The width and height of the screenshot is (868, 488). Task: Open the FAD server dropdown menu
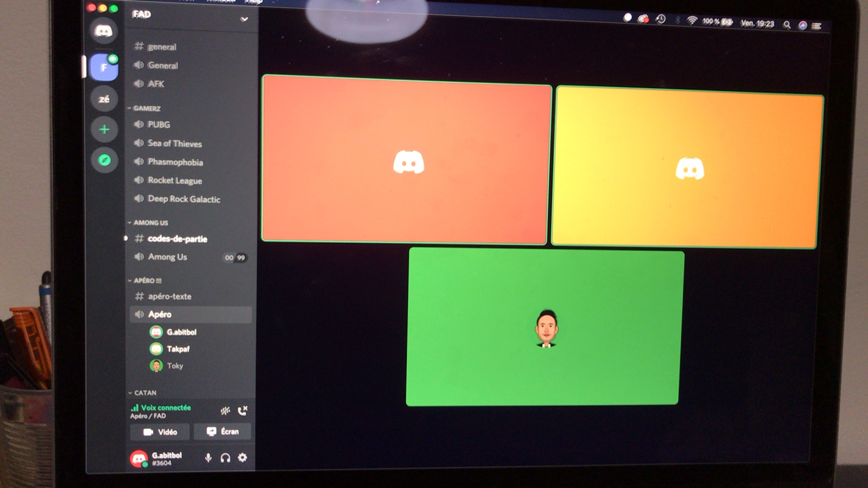(244, 19)
